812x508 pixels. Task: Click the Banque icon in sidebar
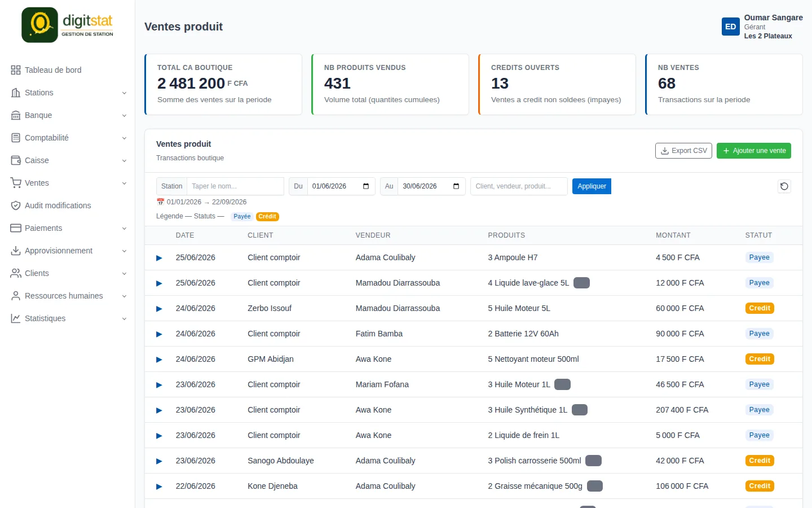tap(16, 115)
